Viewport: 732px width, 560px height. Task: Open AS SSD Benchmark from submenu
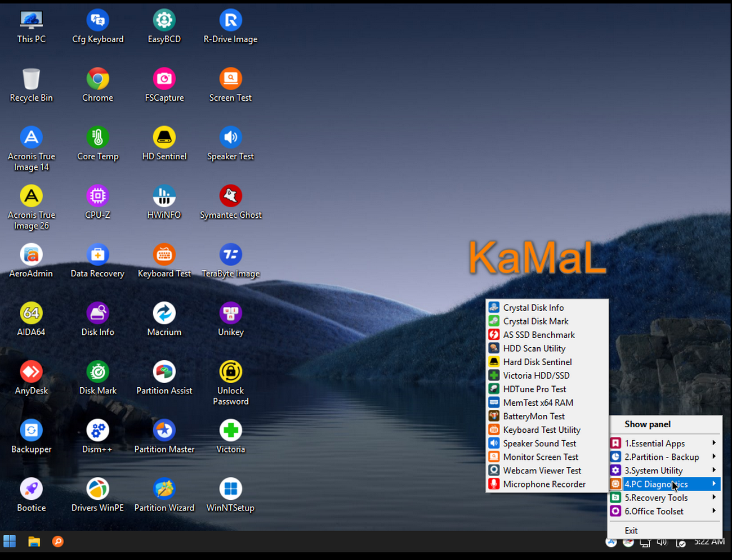pos(547,335)
